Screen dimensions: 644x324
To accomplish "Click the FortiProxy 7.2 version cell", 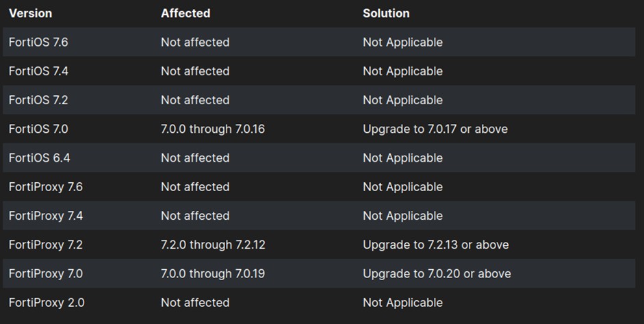I will point(45,245).
